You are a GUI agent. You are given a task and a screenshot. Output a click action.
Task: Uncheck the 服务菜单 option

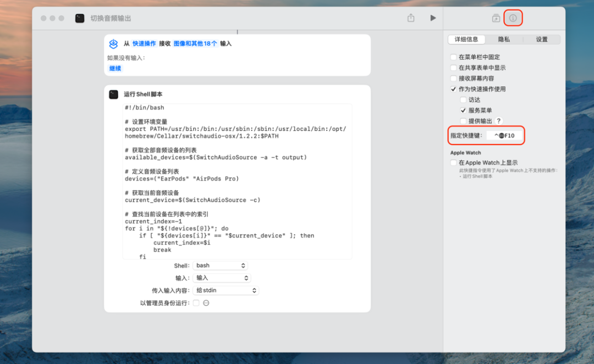point(463,110)
